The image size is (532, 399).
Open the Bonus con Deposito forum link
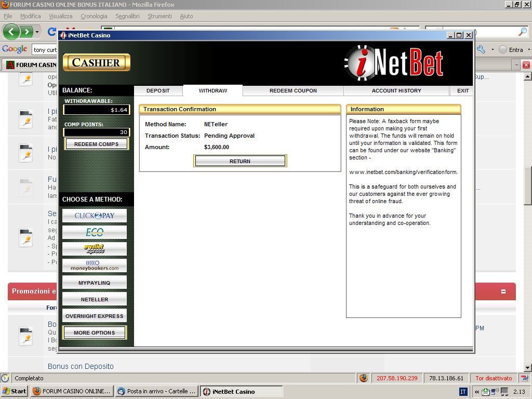(x=81, y=366)
